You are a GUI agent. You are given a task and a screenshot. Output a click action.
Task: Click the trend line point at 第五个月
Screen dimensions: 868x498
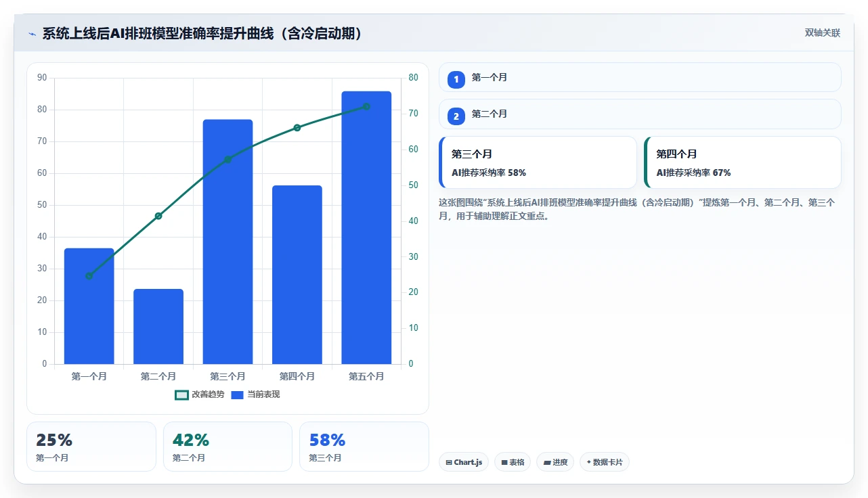click(x=366, y=106)
